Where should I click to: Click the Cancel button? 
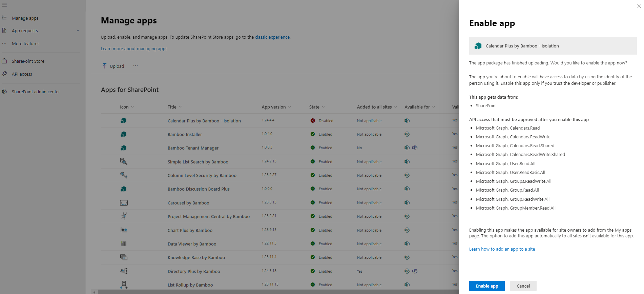click(x=523, y=286)
